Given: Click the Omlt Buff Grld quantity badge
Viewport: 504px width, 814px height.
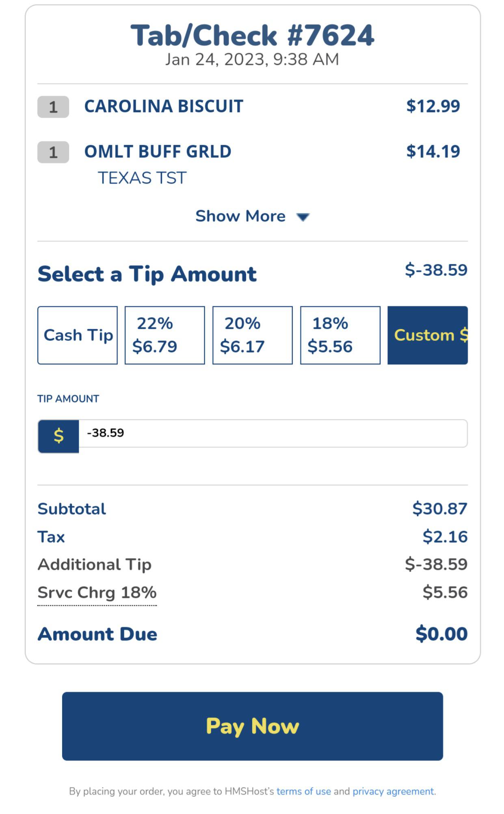Looking at the screenshot, I should pyautogui.click(x=53, y=152).
